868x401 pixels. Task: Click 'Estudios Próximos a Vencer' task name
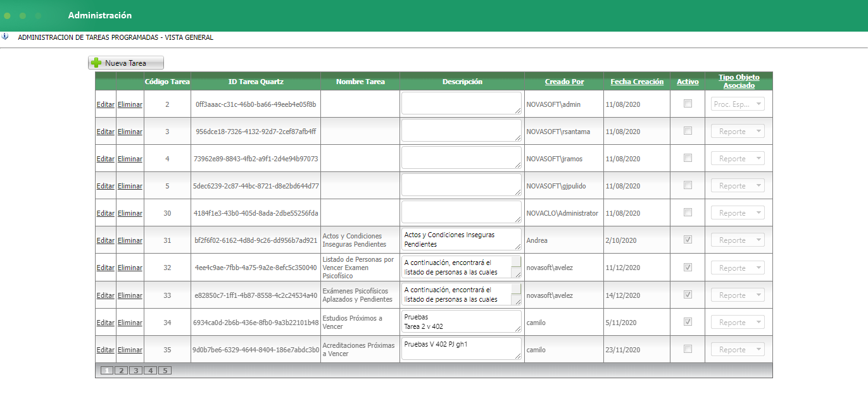pos(353,323)
